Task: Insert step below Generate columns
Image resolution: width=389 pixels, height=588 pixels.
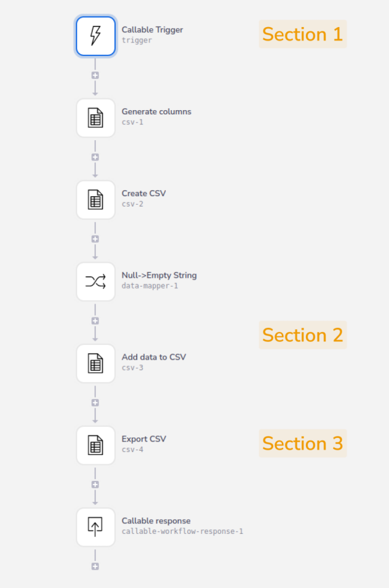Action: pyautogui.click(x=95, y=157)
